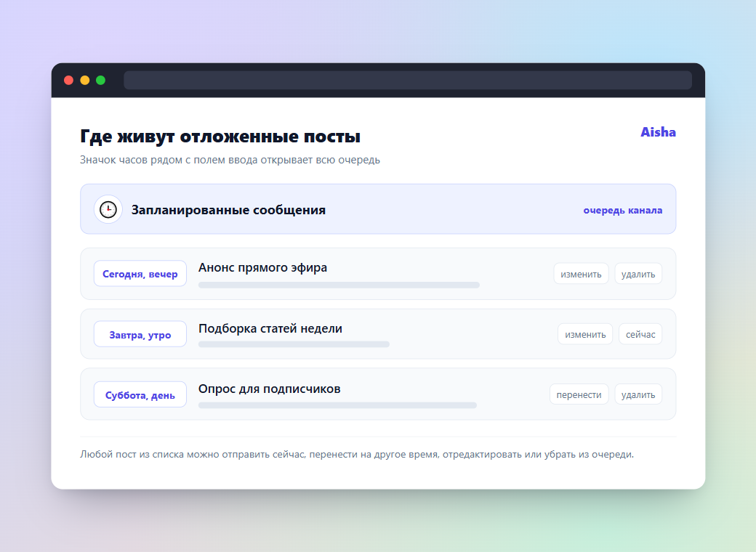Click the 'Запланированные сообщения' heading
This screenshot has height=552, width=756.
pos(228,210)
